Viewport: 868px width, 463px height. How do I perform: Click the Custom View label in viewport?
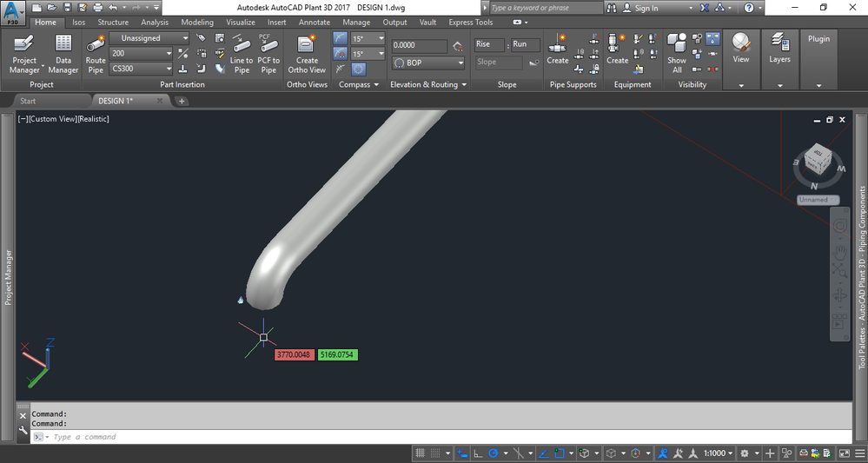[52, 119]
